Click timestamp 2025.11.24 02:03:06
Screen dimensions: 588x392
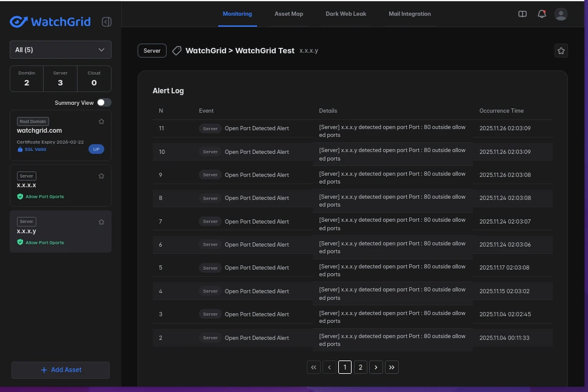[505, 244]
